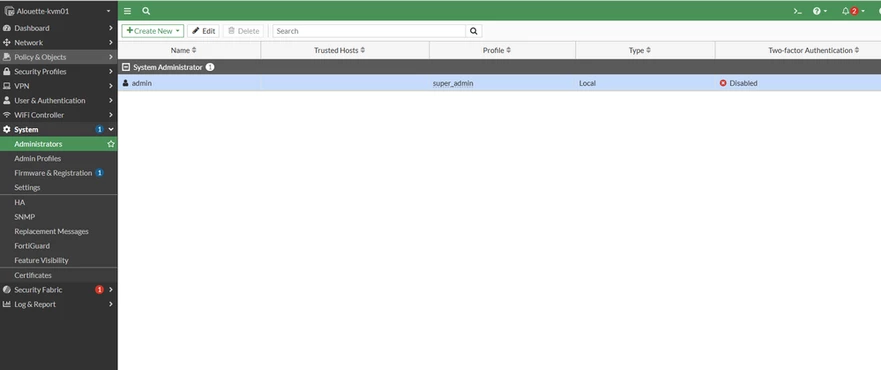This screenshot has height=370, width=881.
Task: Expand the Log & Report chevron
Action: pos(111,304)
